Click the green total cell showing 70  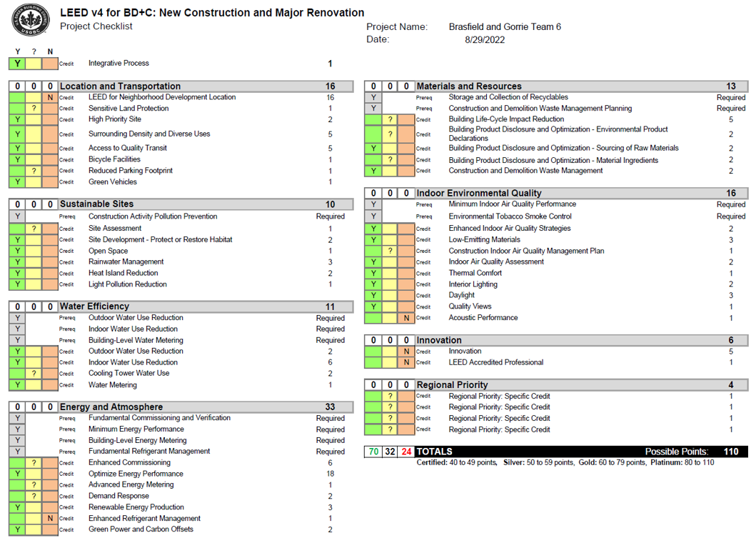(x=373, y=452)
